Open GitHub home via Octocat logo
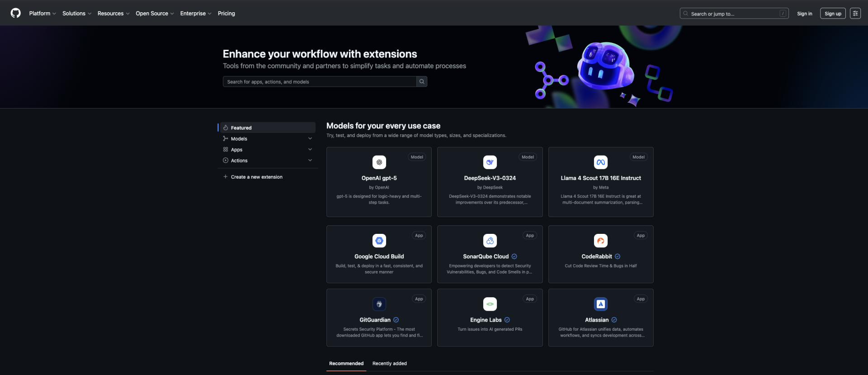Viewport: 868px width, 375px height. pyautogui.click(x=16, y=13)
